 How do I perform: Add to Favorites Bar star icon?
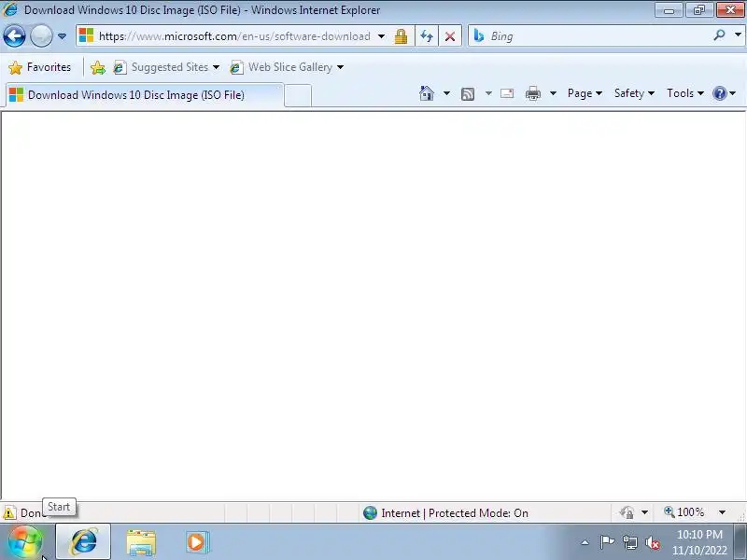coord(98,67)
